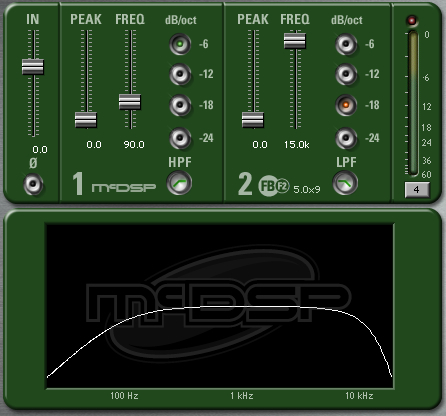Click the IN gain slider handle
The image size is (446, 416).
33,66
